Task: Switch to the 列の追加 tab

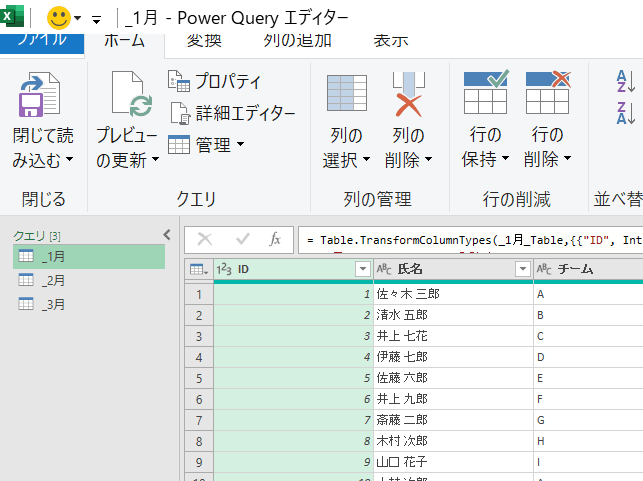Action: 297,41
